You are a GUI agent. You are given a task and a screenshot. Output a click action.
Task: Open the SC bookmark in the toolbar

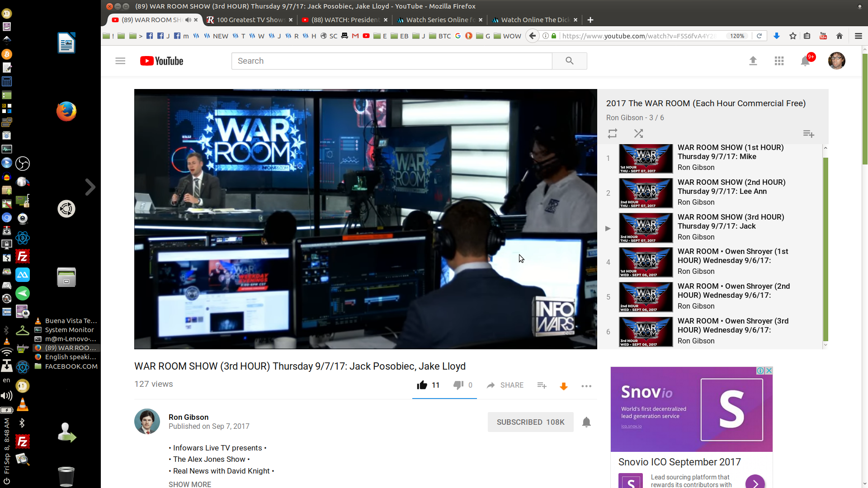pyautogui.click(x=329, y=36)
